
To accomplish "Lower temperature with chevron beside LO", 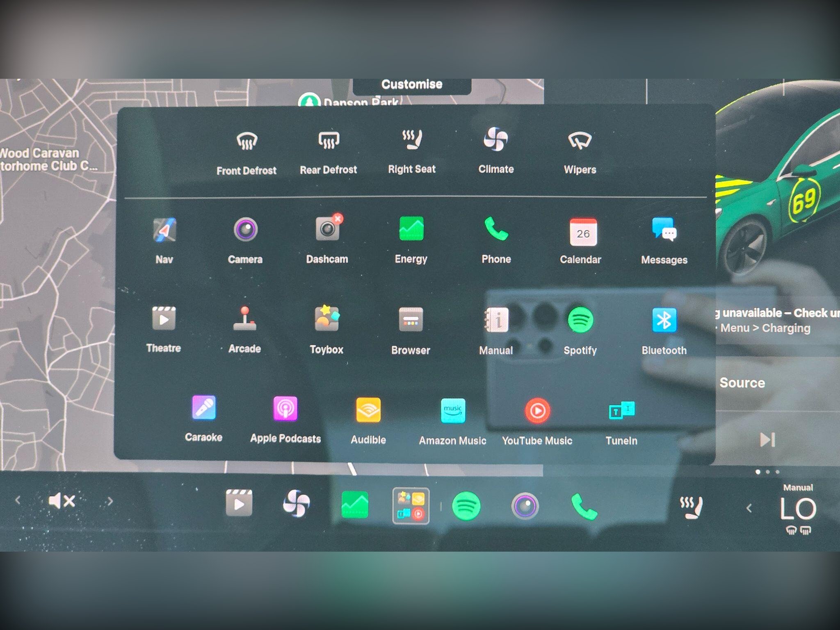I will tap(749, 509).
